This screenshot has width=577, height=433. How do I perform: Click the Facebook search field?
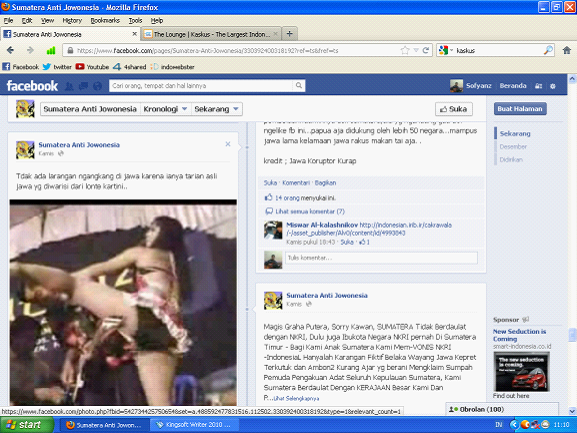[x=202, y=86]
